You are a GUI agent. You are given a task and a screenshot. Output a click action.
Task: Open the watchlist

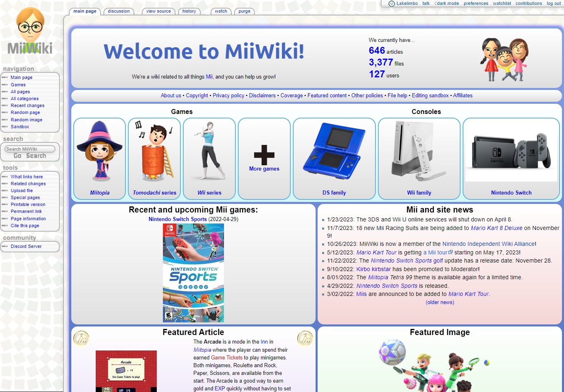502,3
